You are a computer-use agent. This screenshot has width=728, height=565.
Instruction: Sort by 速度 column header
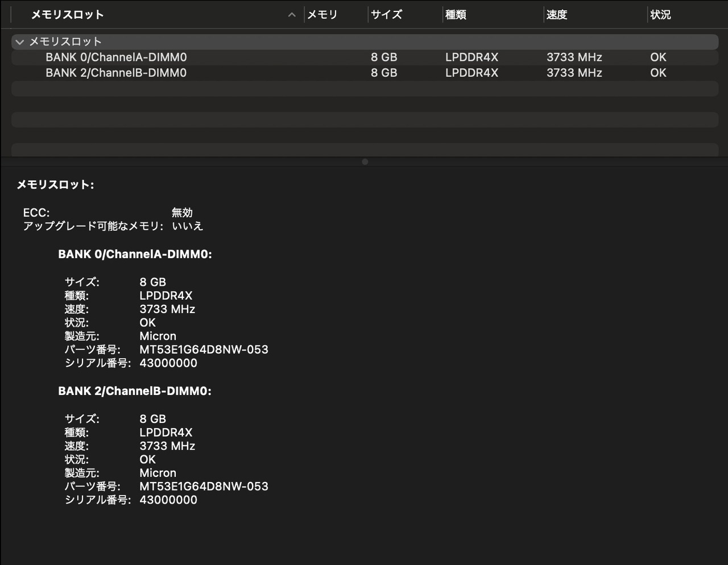[557, 15]
